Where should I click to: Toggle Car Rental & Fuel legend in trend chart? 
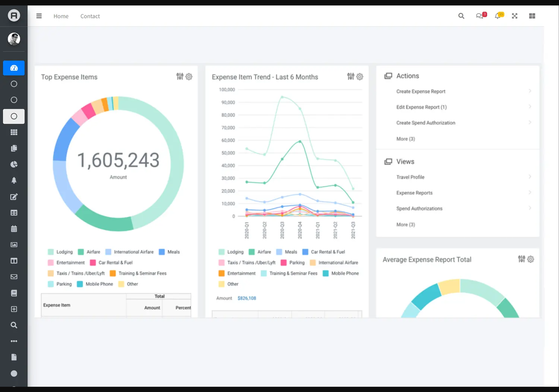tap(324, 252)
